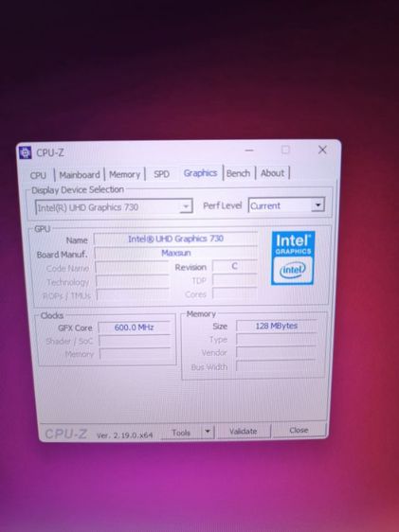
Task: Select the SPD tab
Action: 161,174
